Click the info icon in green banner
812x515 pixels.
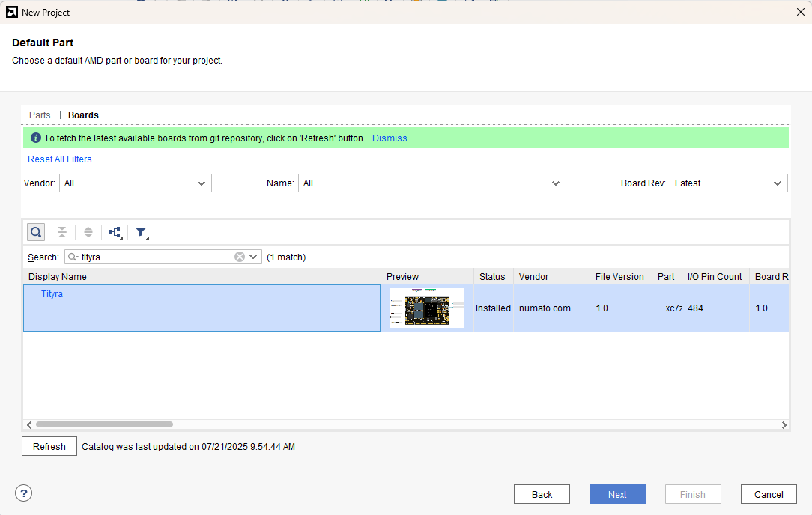pyautogui.click(x=35, y=138)
